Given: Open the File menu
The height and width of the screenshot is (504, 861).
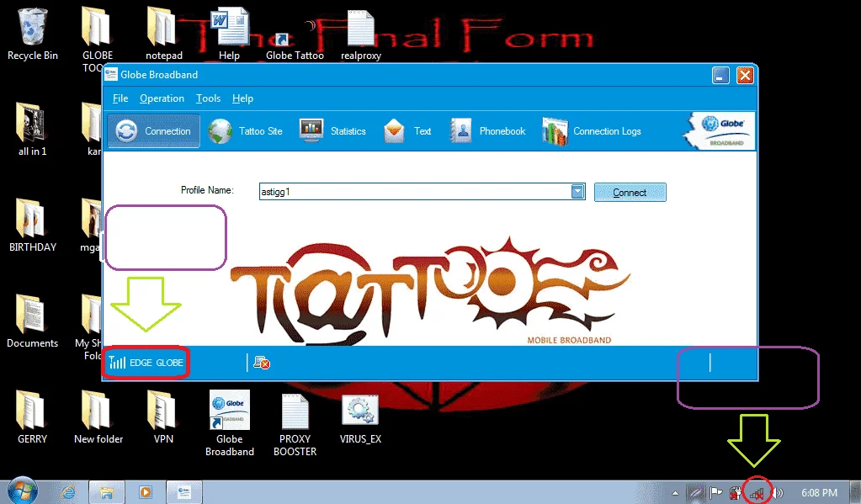Looking at the screenshot, I should coord(120,98).
